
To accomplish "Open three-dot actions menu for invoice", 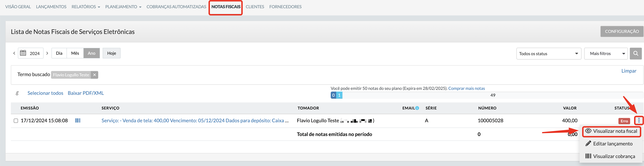I will coord(639,121).
